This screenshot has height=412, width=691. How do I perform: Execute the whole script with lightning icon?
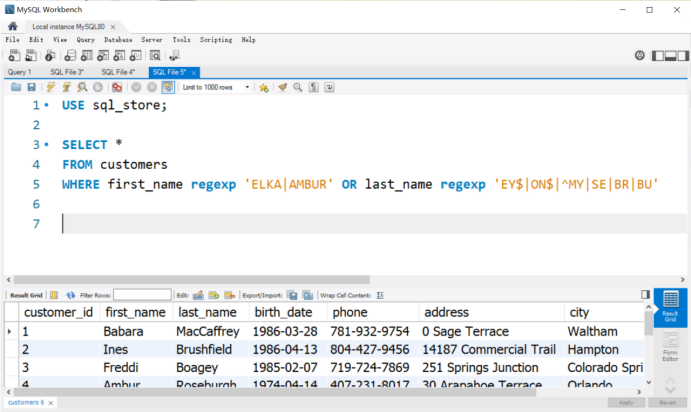[51, 87]
